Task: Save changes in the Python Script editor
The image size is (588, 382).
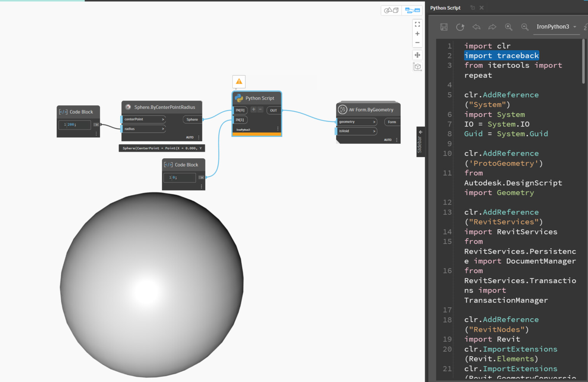Action: [x=444, y=27]
